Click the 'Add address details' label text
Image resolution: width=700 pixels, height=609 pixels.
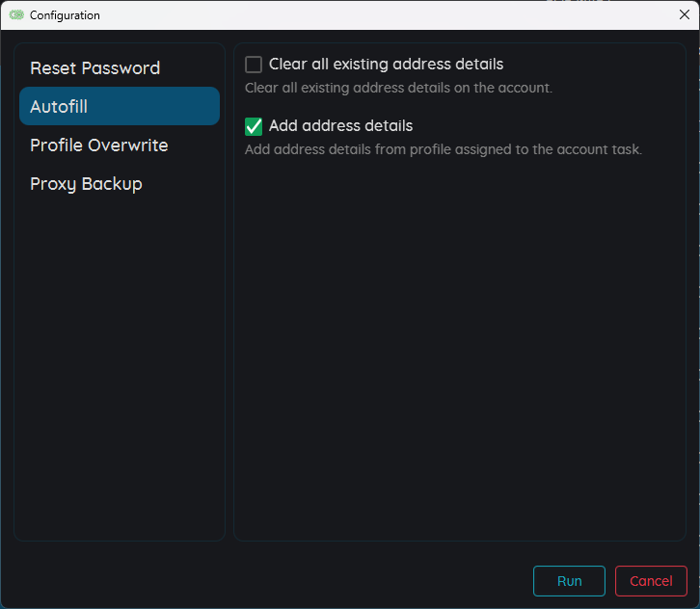pos(340,126)
